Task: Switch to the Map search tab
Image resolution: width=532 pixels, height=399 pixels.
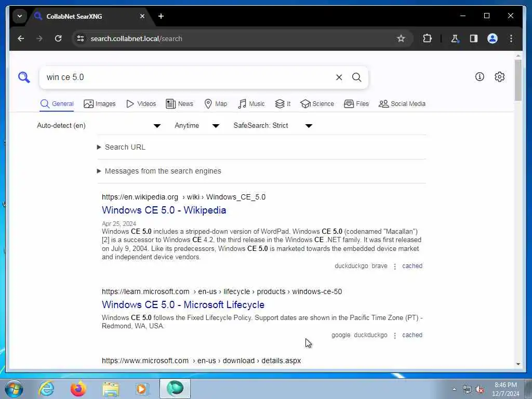Action: tap(216, 104)
